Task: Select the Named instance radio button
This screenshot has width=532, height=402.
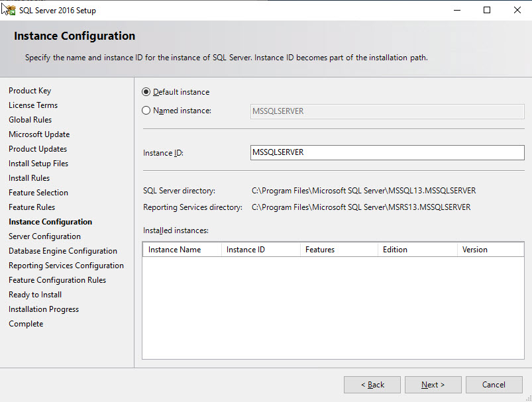Action: point(147,110)
